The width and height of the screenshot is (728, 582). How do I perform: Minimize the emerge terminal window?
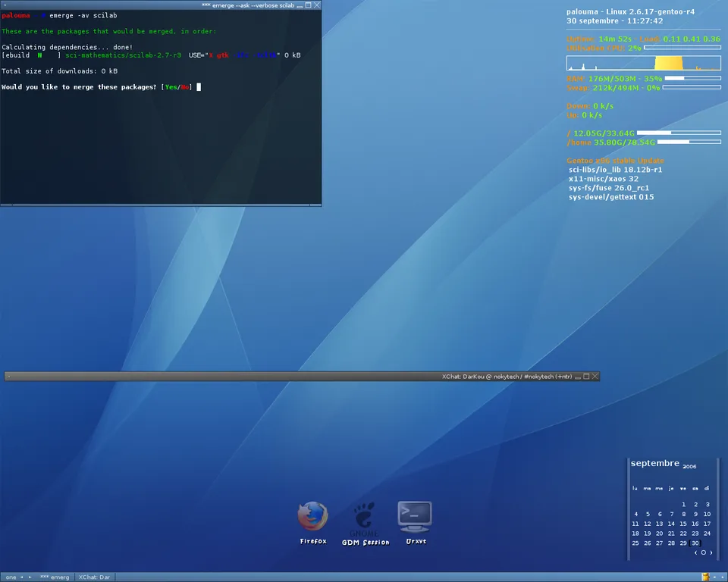(300, 5)
